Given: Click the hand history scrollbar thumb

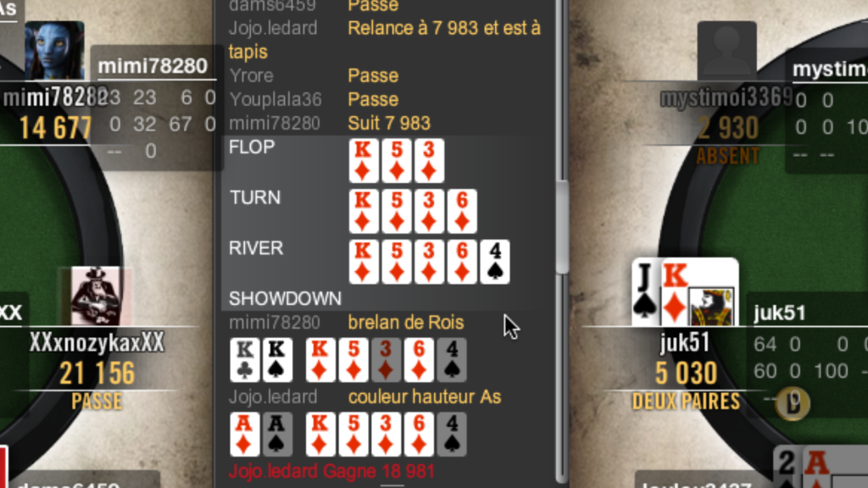Looking at the screenshot, I should tap(563, 225).
